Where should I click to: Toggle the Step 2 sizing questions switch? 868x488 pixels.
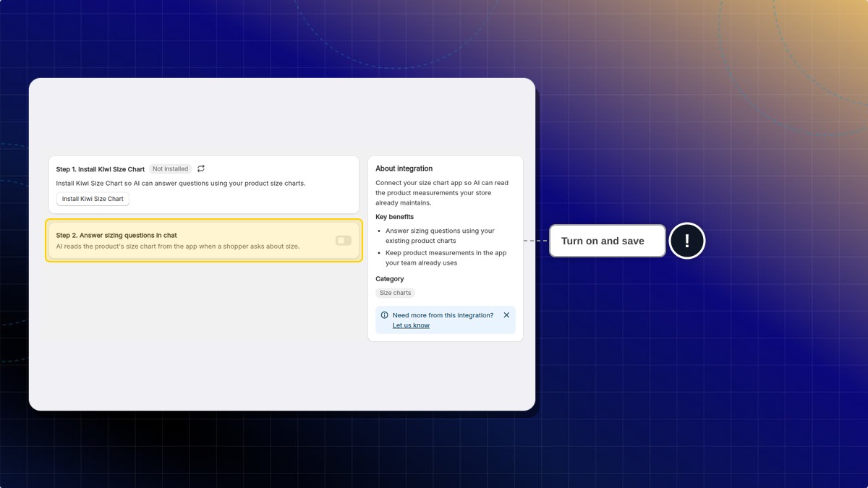tap(343, 240)
